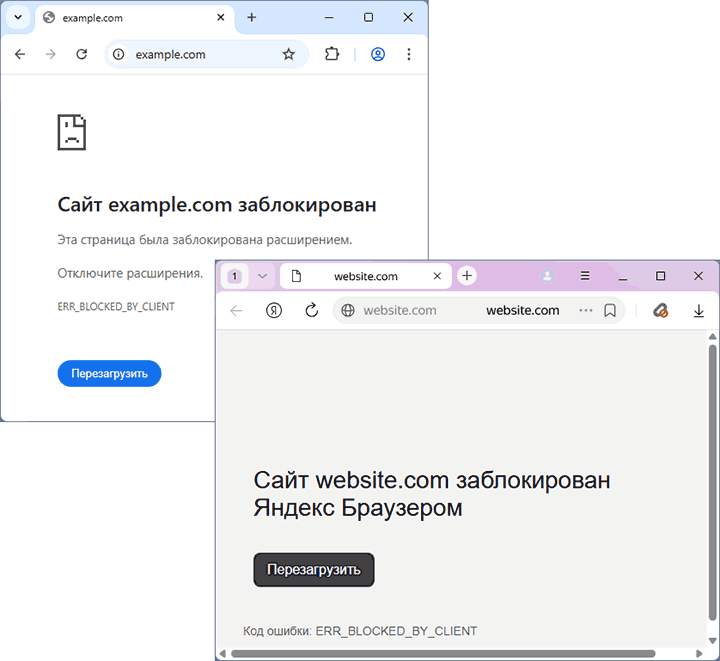Click the website.com Yandex address field
The width and height of the screenshot is (720, 661).
pos(478,311)
